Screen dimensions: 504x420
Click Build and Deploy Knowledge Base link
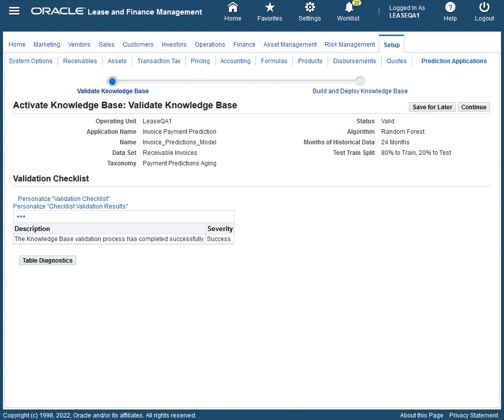360,91
